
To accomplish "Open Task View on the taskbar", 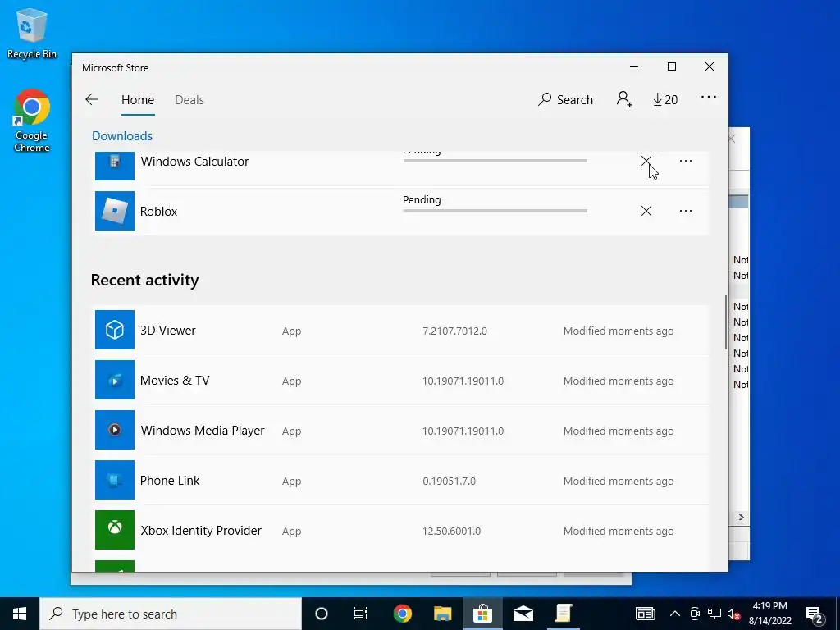I will click(x=361, y=614).
